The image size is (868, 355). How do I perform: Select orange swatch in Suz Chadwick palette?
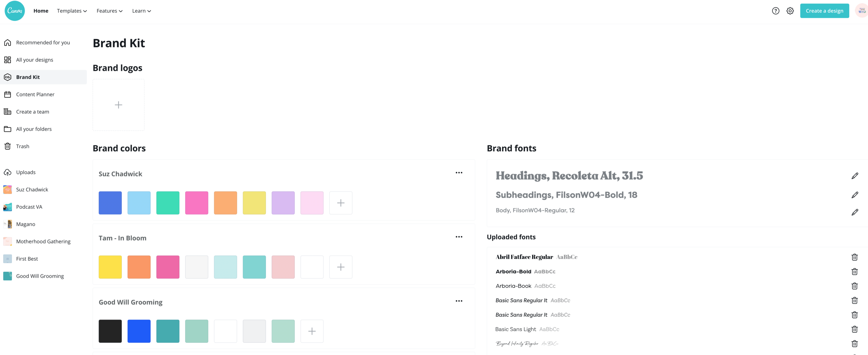(225, 203)
